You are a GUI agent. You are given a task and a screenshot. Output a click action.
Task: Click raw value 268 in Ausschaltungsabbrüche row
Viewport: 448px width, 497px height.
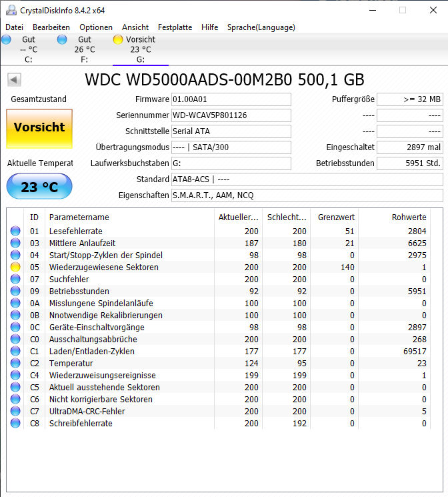419,340
